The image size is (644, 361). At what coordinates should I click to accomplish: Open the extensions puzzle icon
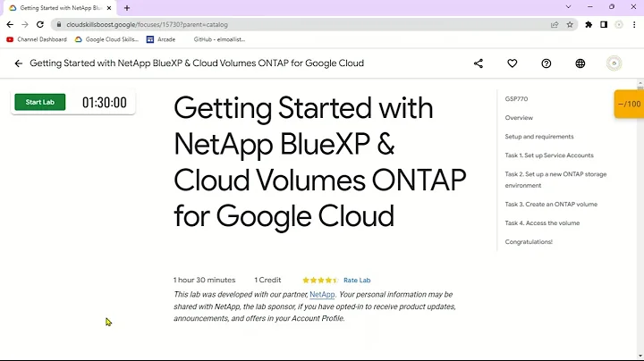[589, 25]
